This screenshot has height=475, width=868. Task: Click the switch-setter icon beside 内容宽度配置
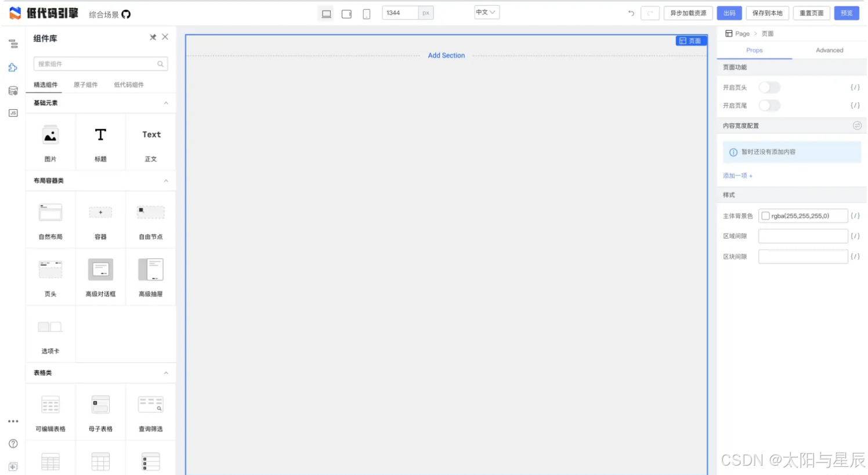857,125
